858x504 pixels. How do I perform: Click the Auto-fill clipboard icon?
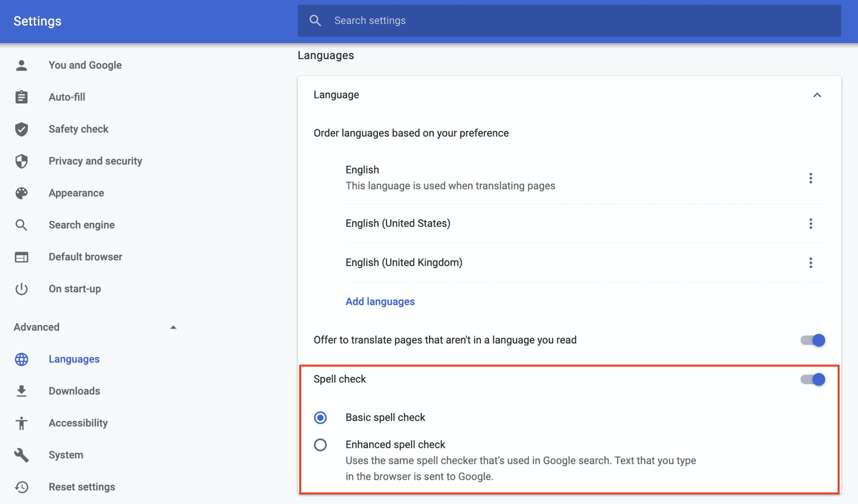tap(21, 97)
